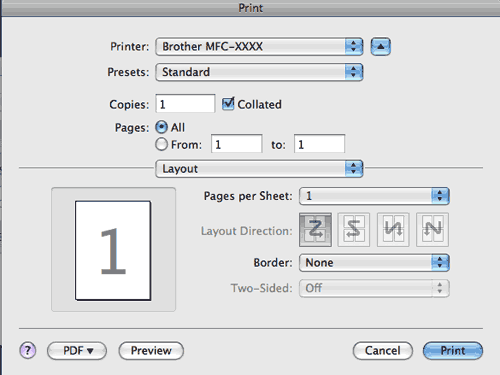500x375 pixels.
Task: Choose the N-shaped layout direction icon
Action: click(x=432, y=230)
